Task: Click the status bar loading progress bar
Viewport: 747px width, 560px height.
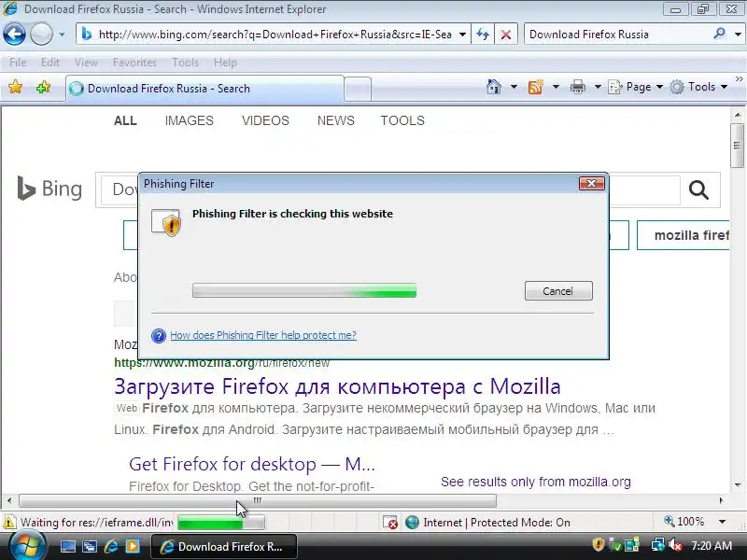Action: pyautogui.click(x=220, y=523)
